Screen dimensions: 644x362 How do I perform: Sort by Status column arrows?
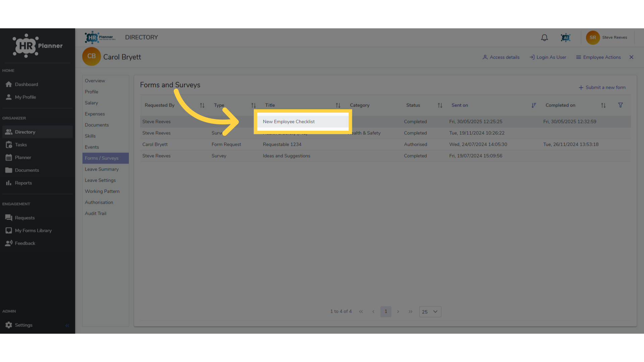point(440,105)
